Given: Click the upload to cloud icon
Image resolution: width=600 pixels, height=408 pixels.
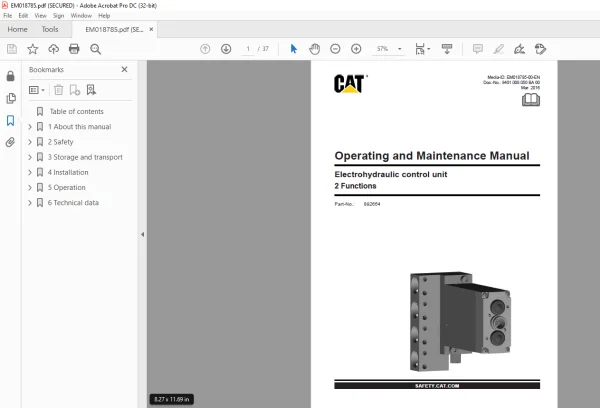Looking at the screenshot, I should 54,49.
